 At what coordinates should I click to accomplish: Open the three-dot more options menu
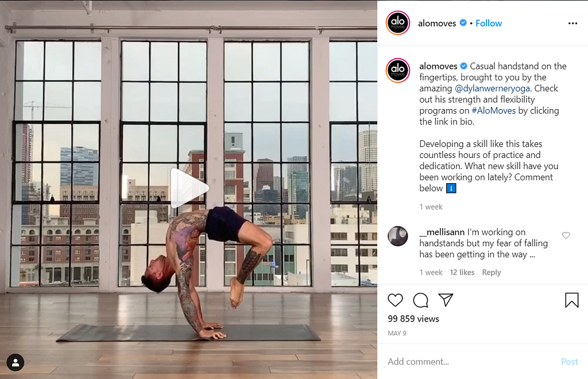572,23
